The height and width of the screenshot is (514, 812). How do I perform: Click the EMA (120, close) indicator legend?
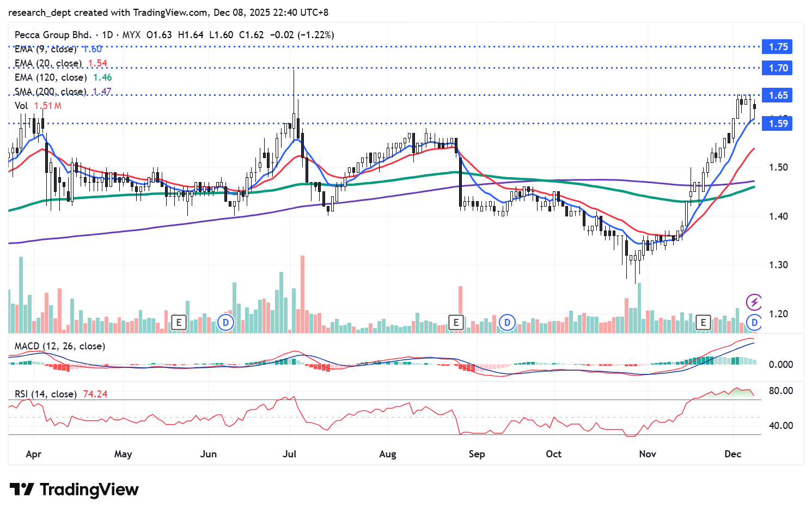pos(50,77)
